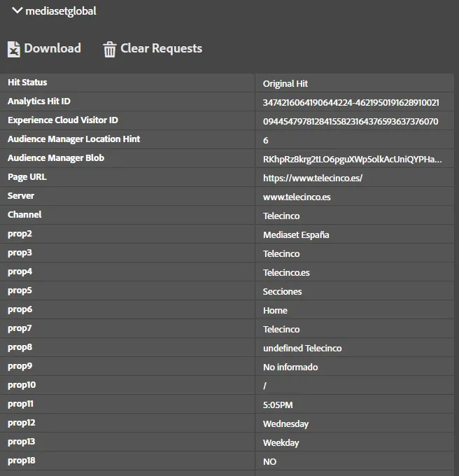Select the Weekday value
Screen dimensions: 459x476
(281, 443)
